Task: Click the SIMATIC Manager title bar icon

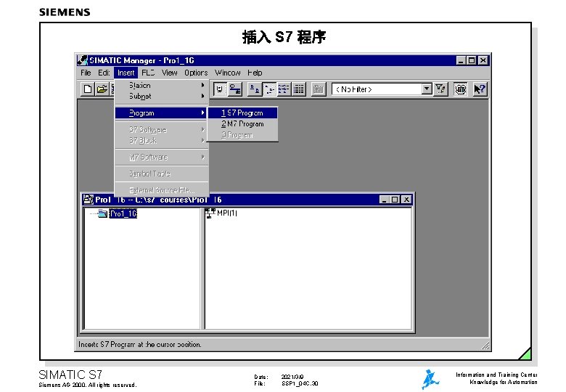Action: 83,60
